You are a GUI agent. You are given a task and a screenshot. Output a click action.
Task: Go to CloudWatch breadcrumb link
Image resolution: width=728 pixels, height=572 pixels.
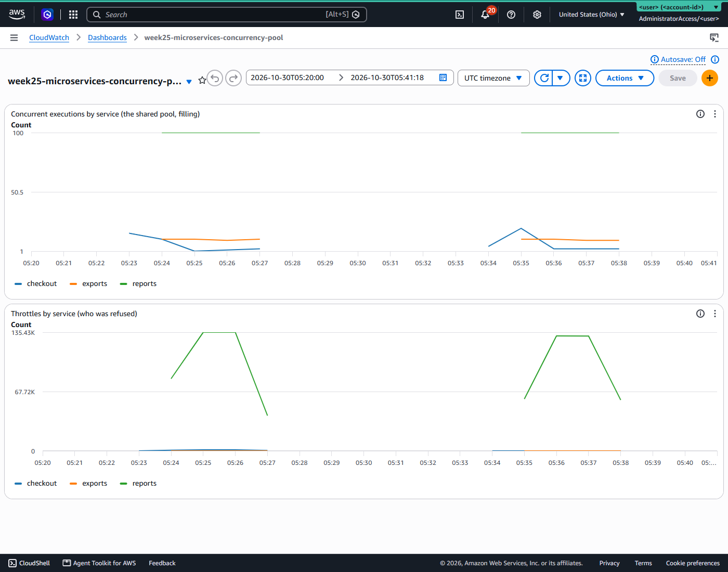pos(49,37)
